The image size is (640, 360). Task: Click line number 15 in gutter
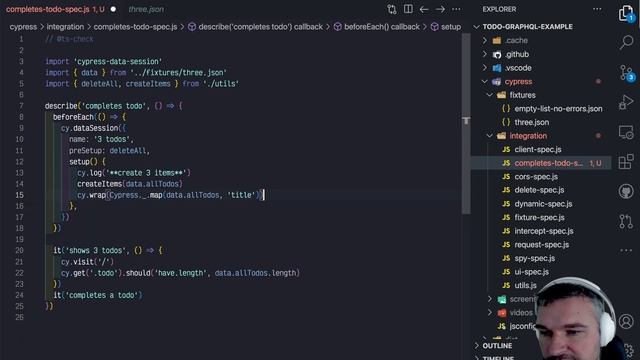point(19,195)
